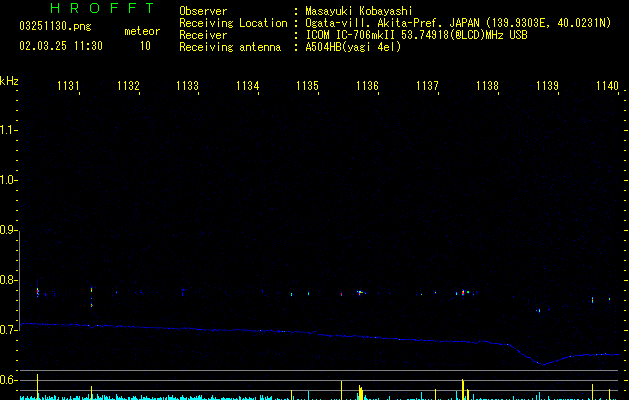Click the 0.9 frequency axis label
629x400 pixels.
pyautogui.click(x=9, y=230)
